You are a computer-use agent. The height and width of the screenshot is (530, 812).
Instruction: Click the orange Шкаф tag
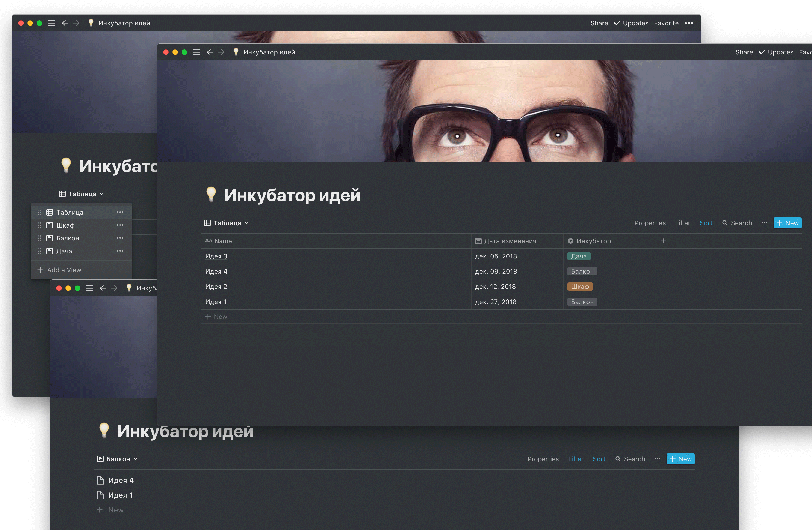580,287
